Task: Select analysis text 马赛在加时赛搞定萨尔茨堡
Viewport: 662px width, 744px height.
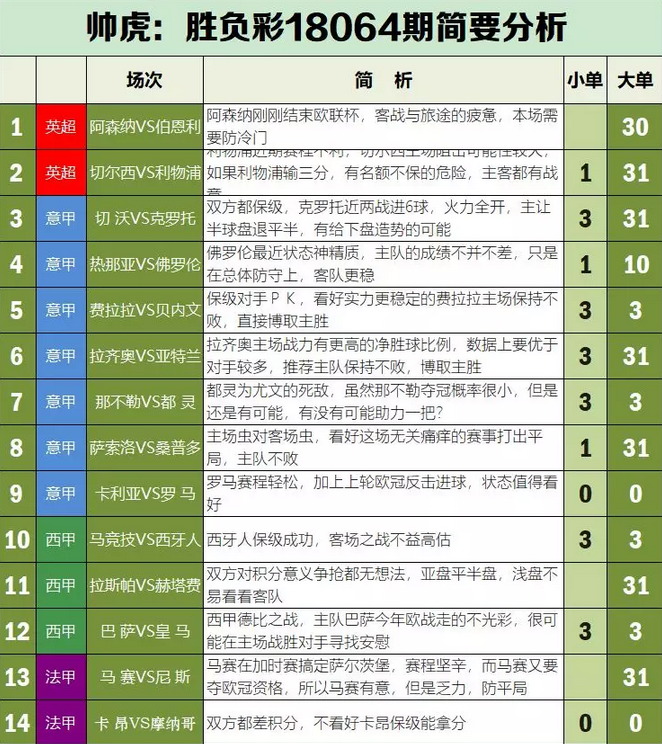Action: pyautogui.click(x=298, y=666)
